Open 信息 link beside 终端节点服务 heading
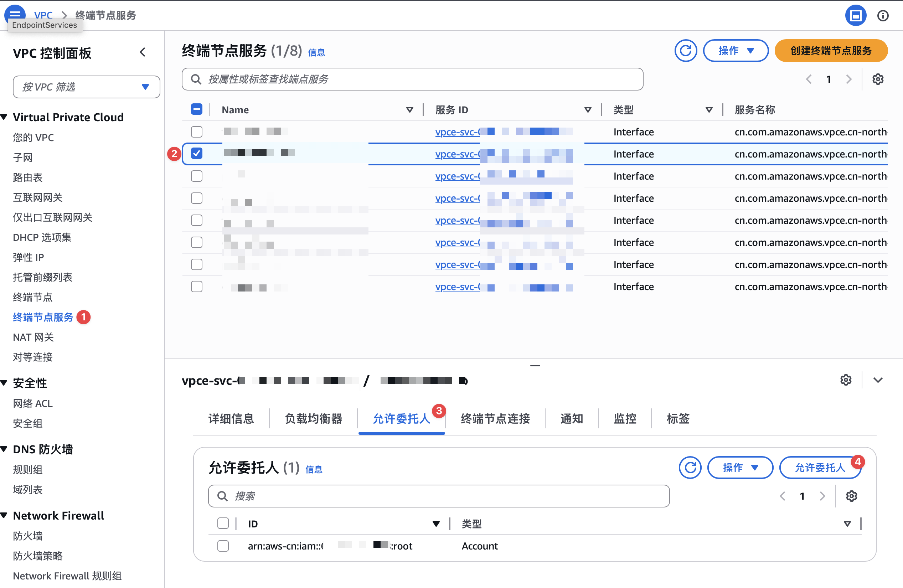The width and height of the screenshot is (903, 588). pyautogui.click(x=316, y=52)
